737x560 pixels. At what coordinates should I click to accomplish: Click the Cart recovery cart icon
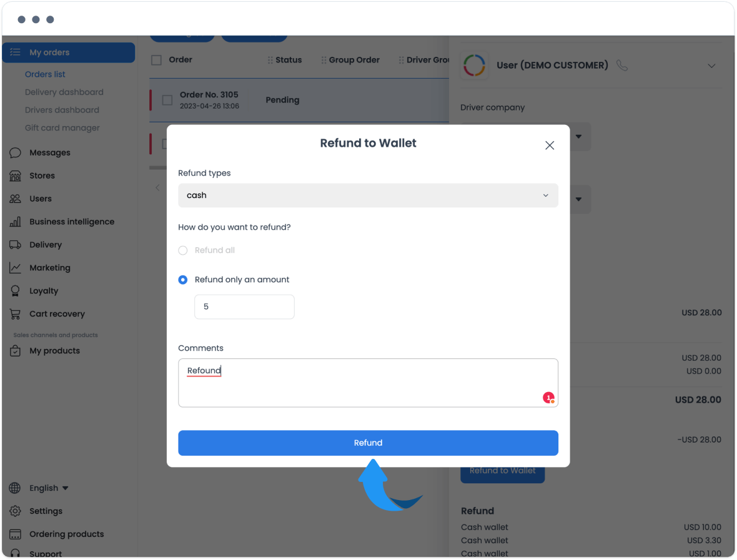[x=15, y=314]
